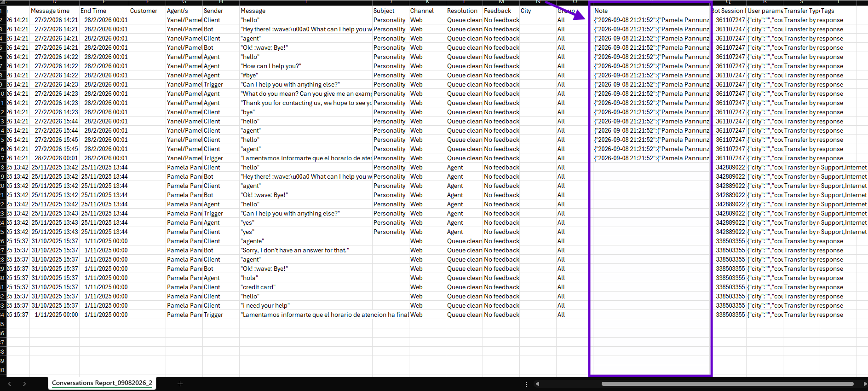This screenshot has width=868, height=391.
Task: Select the "Tags" header cell
Action: (838, 11)
